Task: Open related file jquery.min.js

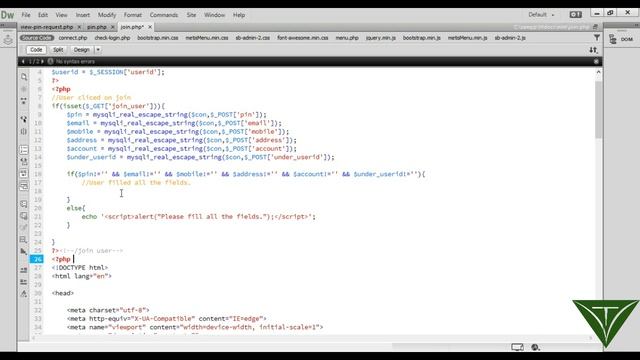Action: pos(380,38)
